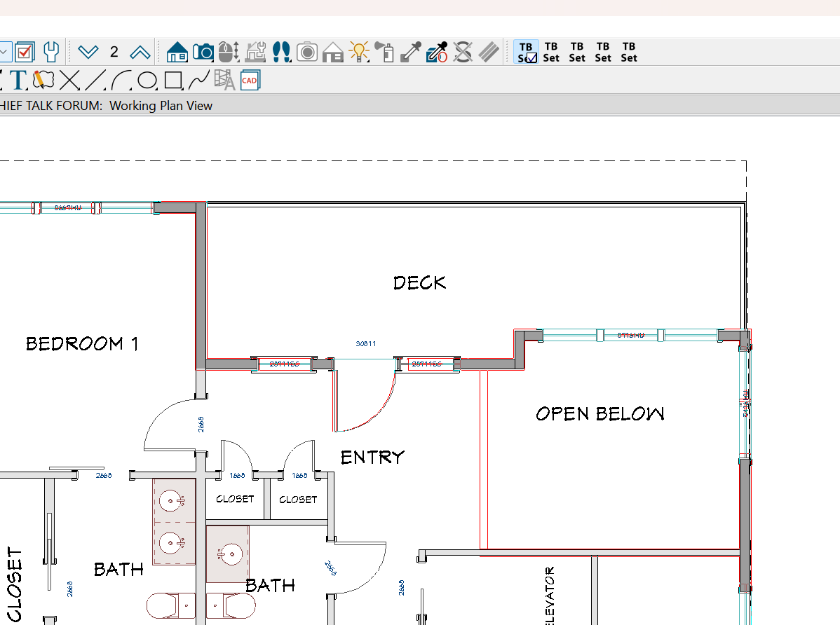
Task: Toggle the checked TB Set button
Action: [x=527, y=52]
